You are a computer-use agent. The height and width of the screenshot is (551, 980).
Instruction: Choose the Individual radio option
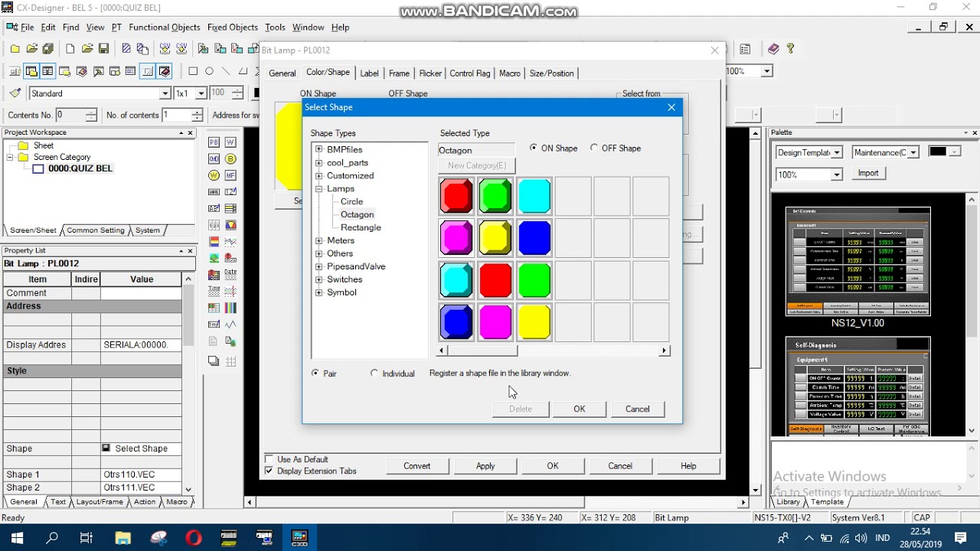click(374, 373)
